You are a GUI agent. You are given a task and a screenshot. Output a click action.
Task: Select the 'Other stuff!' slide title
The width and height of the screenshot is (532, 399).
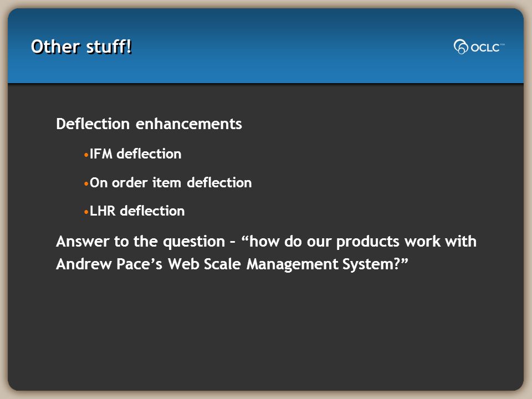pyautogui.click(x=81, y=47)
